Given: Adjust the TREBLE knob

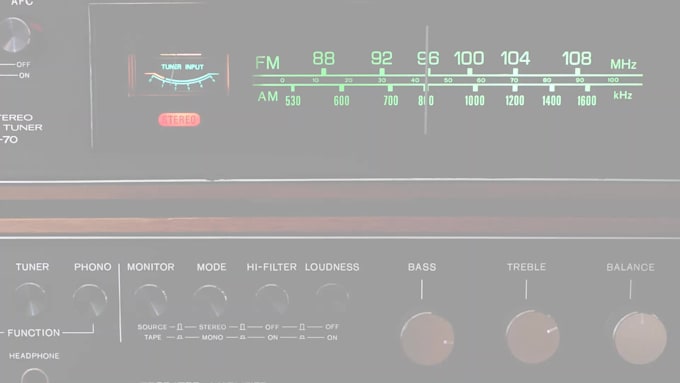Looking at the screenshot, I should [533, 337].
